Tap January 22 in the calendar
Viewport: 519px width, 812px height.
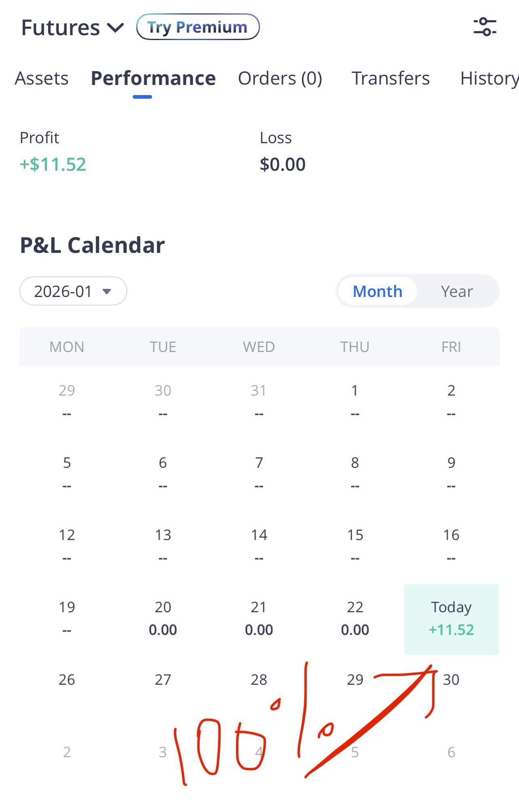[355, 618]
